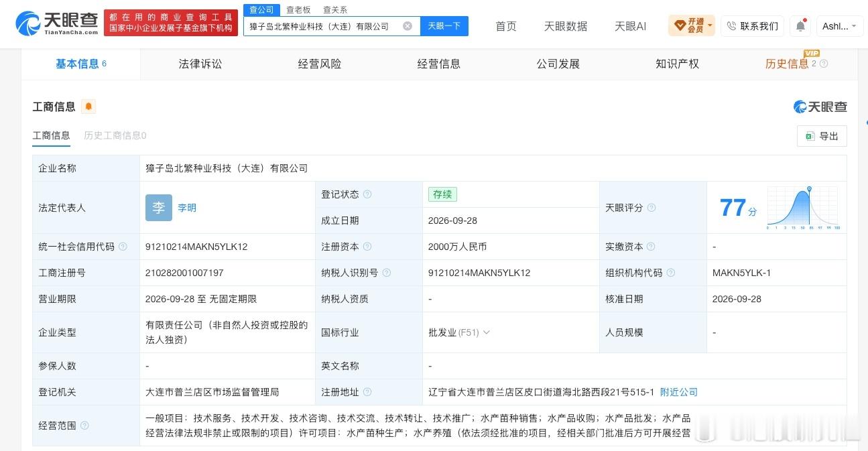Click help icon next to 统一社会信用代码
Screen dimensions: 868x451
[x=123, y=247]
